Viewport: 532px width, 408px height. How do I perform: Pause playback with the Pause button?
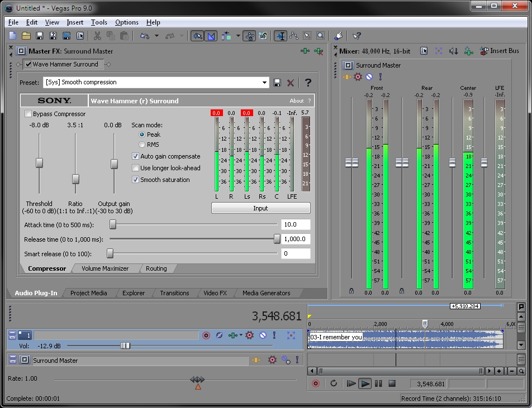tap(378, 383)
